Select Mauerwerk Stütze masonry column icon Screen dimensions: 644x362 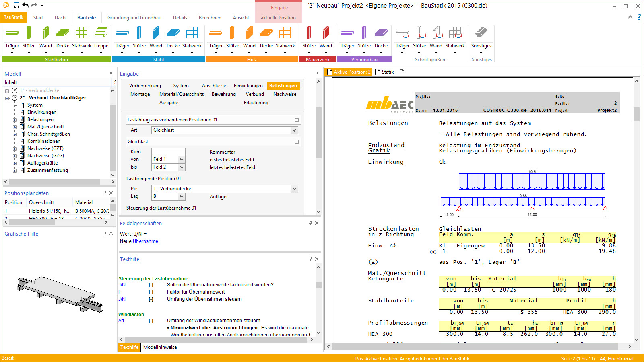coord(309,33)
